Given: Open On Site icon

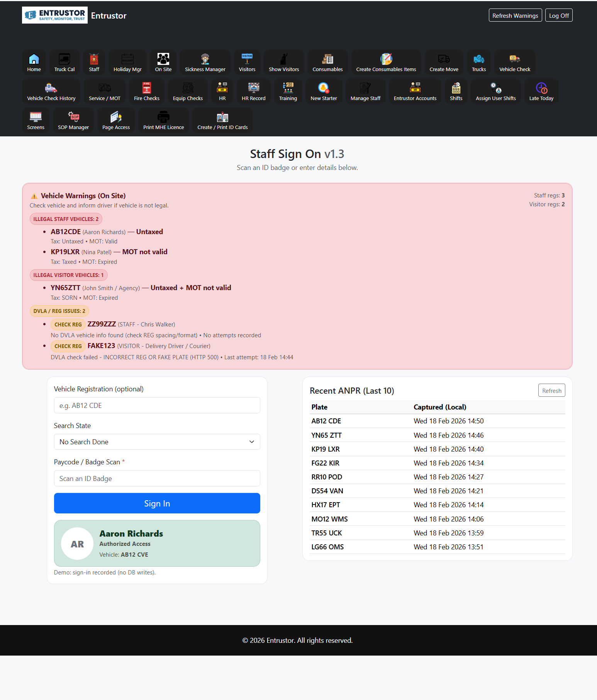Looking at the screenshot, I should (163, 62).
